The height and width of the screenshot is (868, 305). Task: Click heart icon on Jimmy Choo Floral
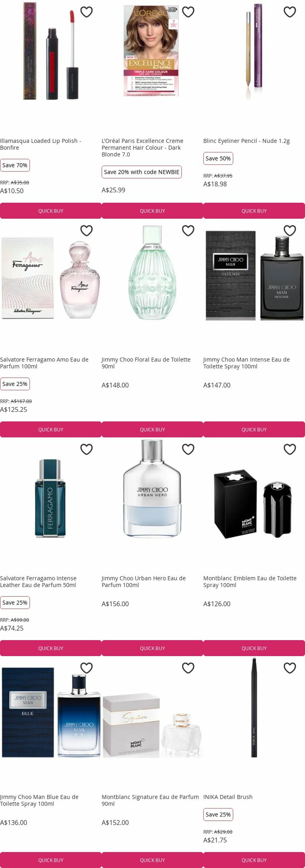pos(188,231)
